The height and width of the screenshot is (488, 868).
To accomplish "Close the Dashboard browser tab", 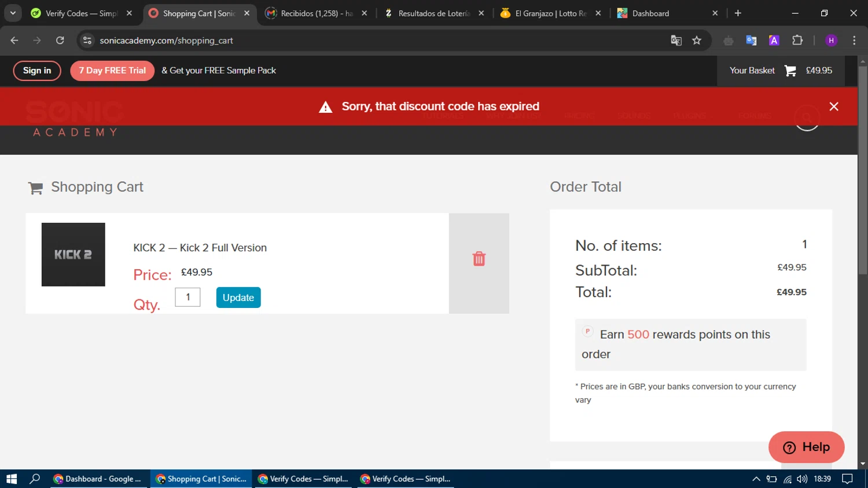I will (x=715, y=13).
